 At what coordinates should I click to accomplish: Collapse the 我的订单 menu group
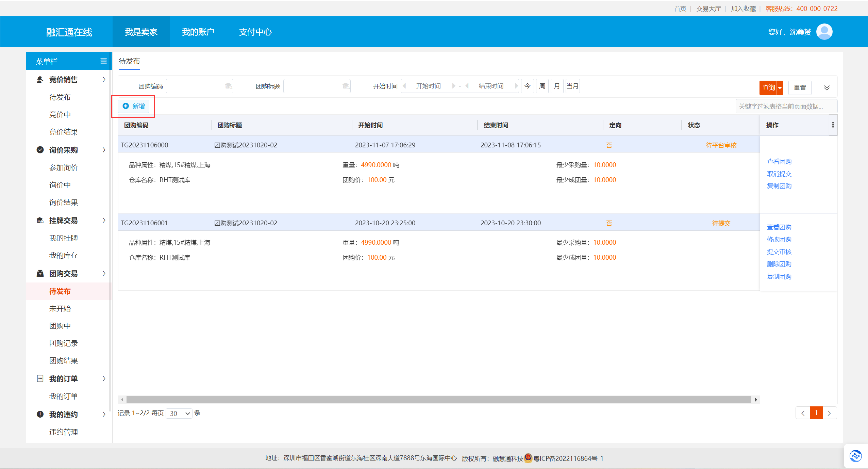coord(104,378)
